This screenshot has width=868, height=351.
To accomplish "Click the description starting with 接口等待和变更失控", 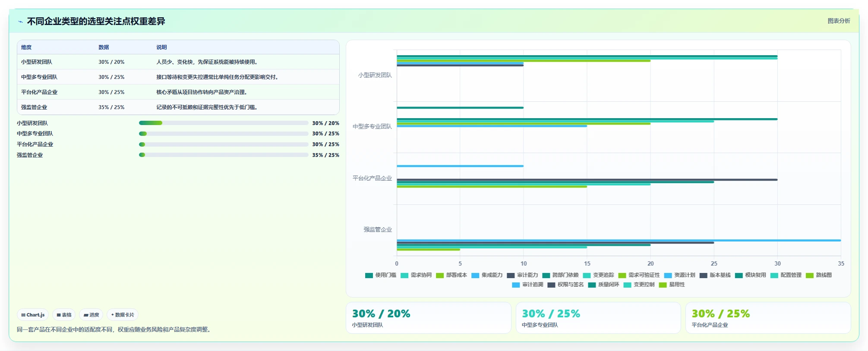I will pyautogui.click(x=218, y=77).
